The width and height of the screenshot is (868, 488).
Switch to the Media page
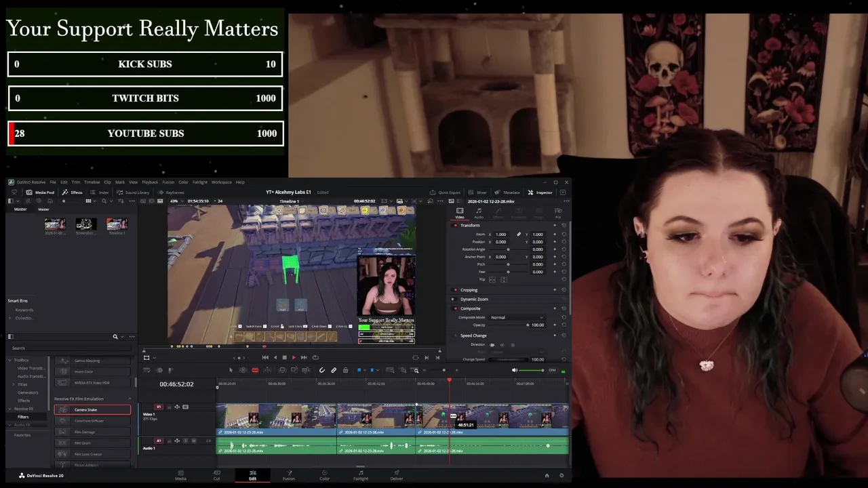[x=180, y=475]
